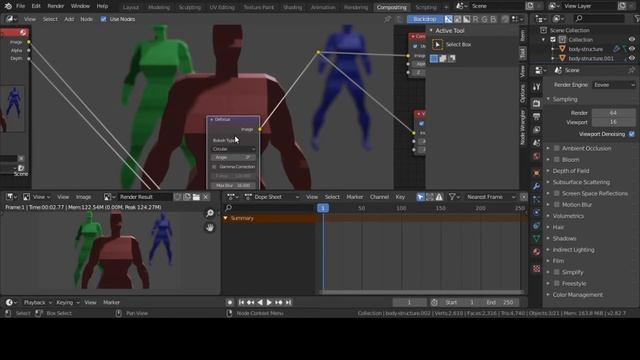Image resolution: width=640 pixels, height=360 pixels.
Task: Expand the Volumetrics panel
Action: tap(568, 216)
